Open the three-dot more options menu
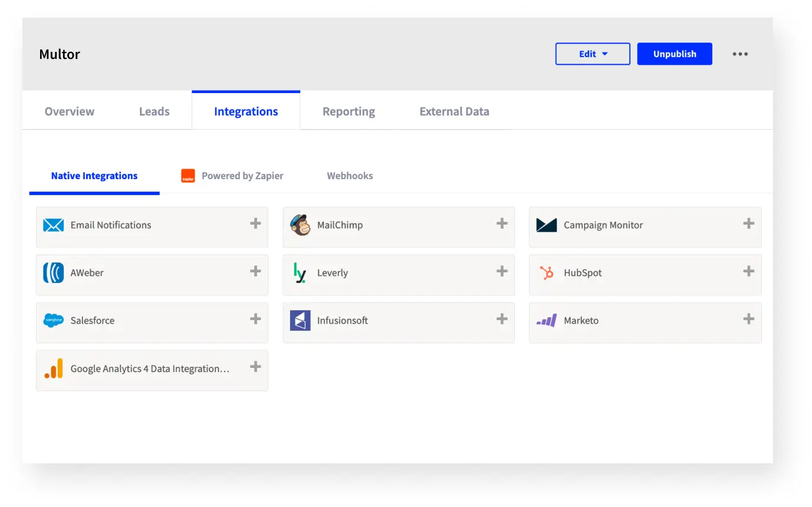The height and width of the screenshot is (507, 812). (x=740, y=54)
